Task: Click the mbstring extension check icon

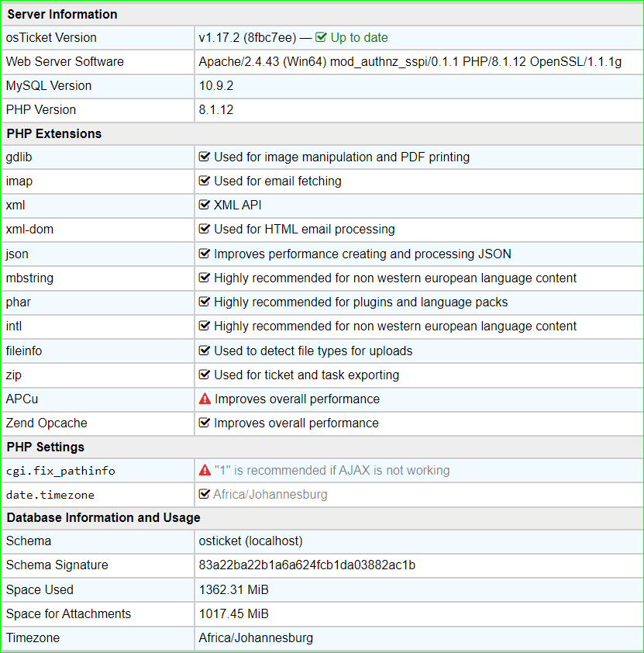Action: click(x=205, y=278)
